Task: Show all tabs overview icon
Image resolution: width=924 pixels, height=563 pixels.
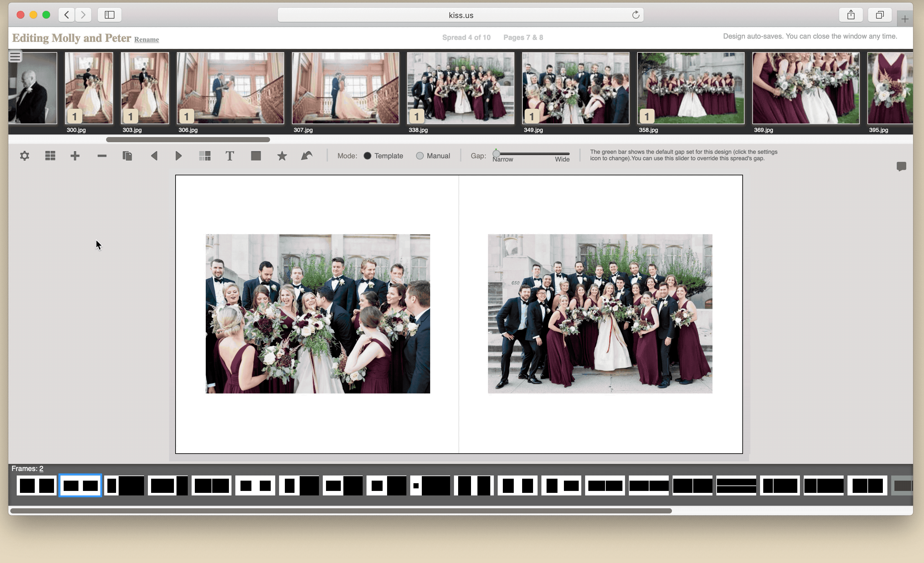Action: coord(880,15)
